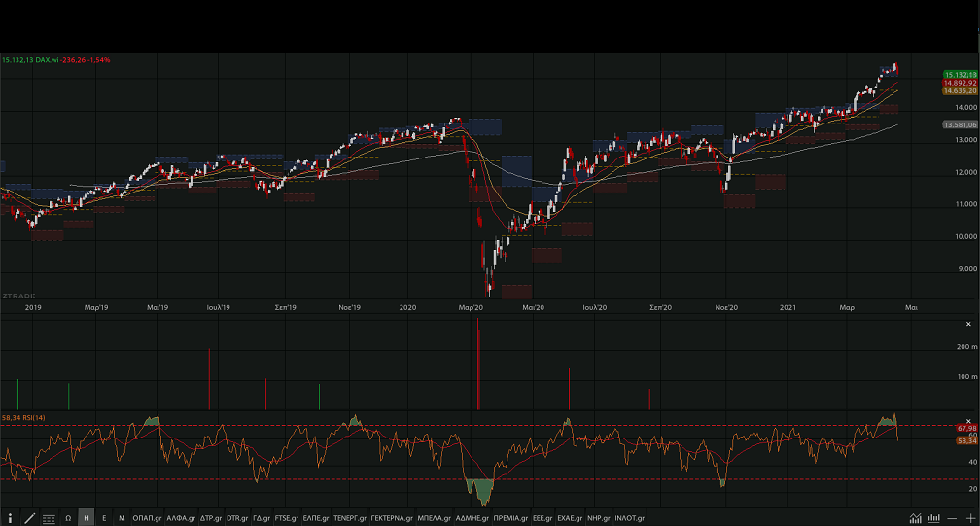Zoom out with the minus icon
Screen dimensions: 980x526
pyautogui.click(x=953, y=518)
